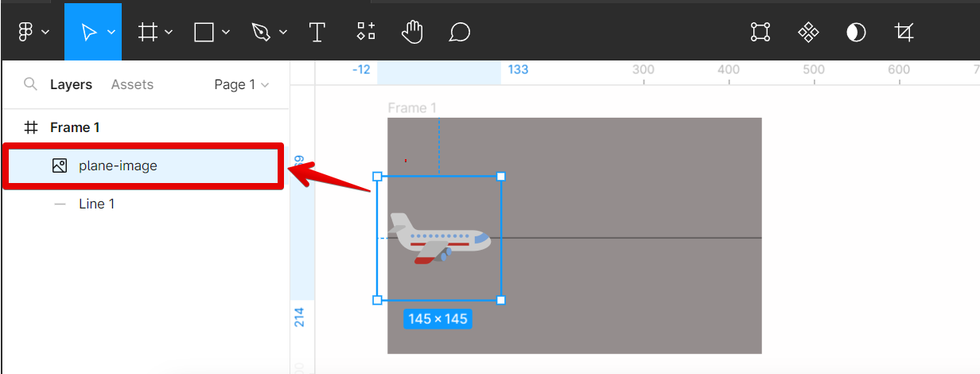Select the Text tool
This screenshot has height=374, width=980.
pos(317,32)
